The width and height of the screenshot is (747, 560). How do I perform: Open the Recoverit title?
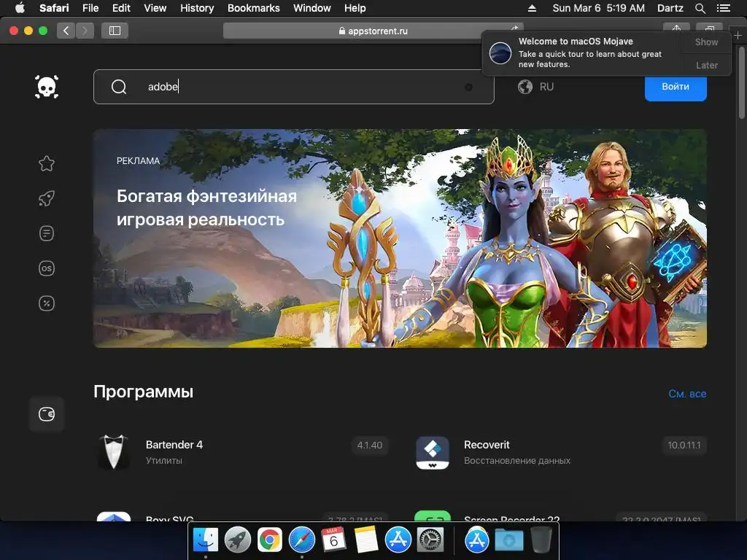click(487, 445)
